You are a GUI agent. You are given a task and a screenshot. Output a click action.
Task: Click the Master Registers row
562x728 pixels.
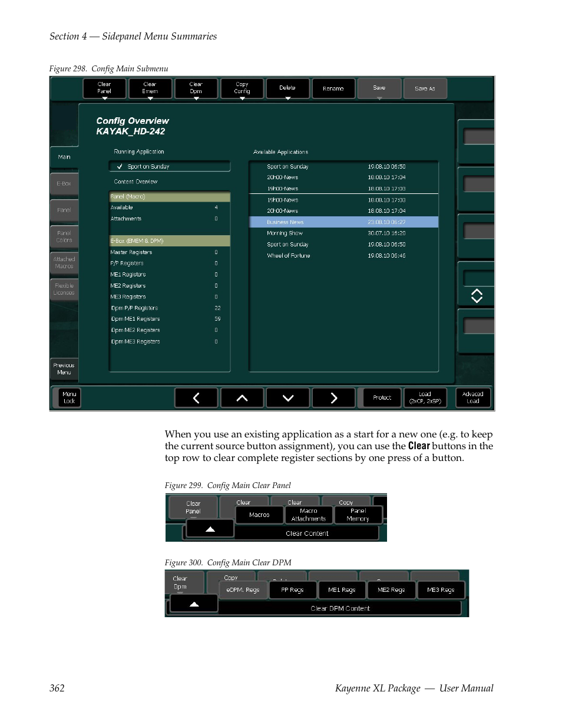[170, 252]
